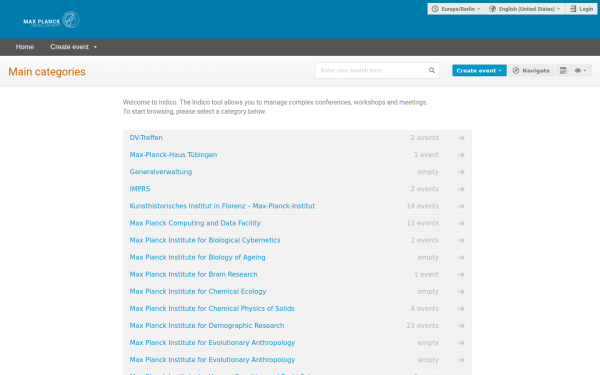The height and width of the screenshot is (375, 600).
Task: Click arrow icon in Chemical Physics of Solids row
Action: 461,309
